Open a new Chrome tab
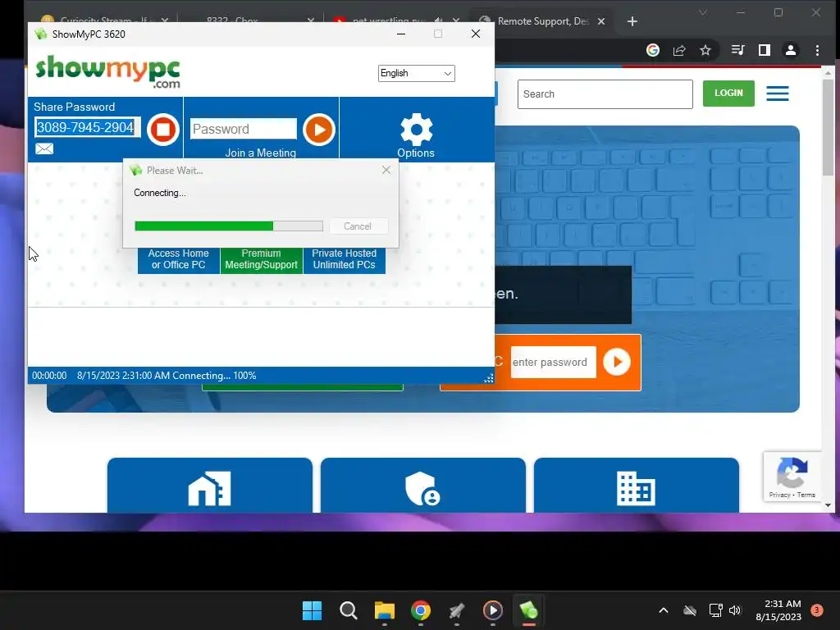Screen dimensions: 840x630 (x=632, y=21)
